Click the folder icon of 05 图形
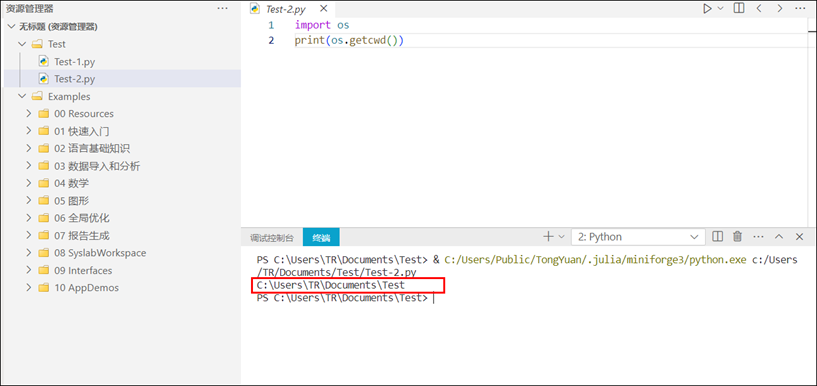The height and width of the screenshot is (386, 817). point(44,201)
